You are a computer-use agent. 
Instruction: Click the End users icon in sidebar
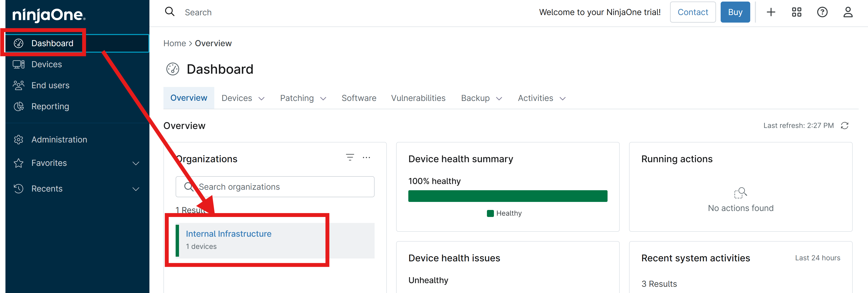(x=18, y=85)
